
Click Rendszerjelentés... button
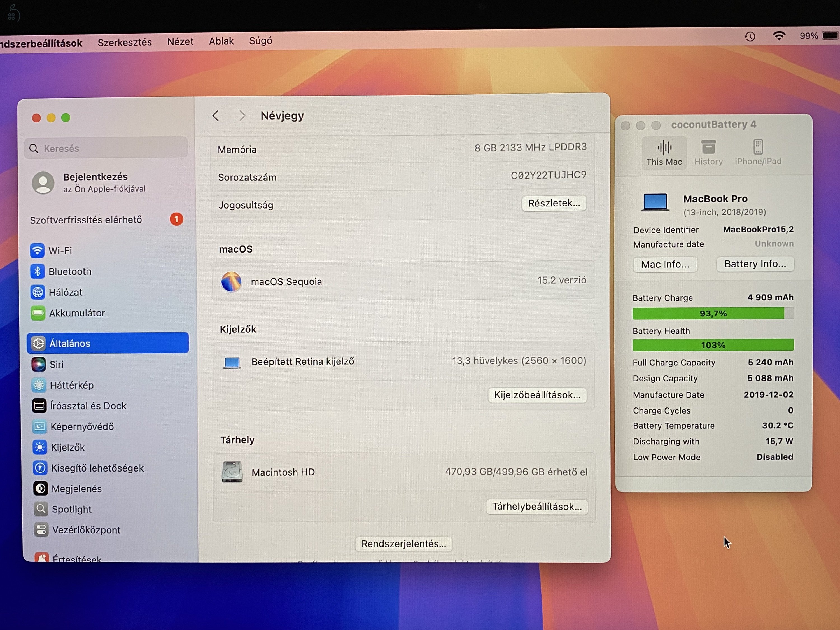tap(404, 544)
